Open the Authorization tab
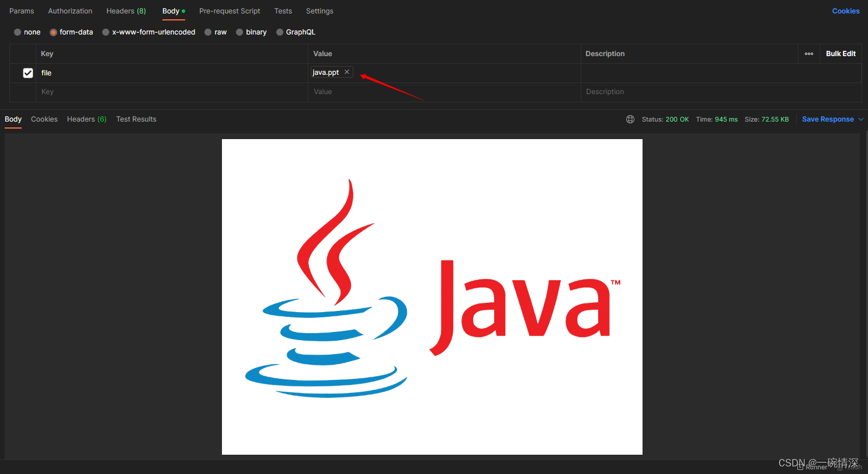The height and width of the screenshot is (474, 868). coord(70,11)
